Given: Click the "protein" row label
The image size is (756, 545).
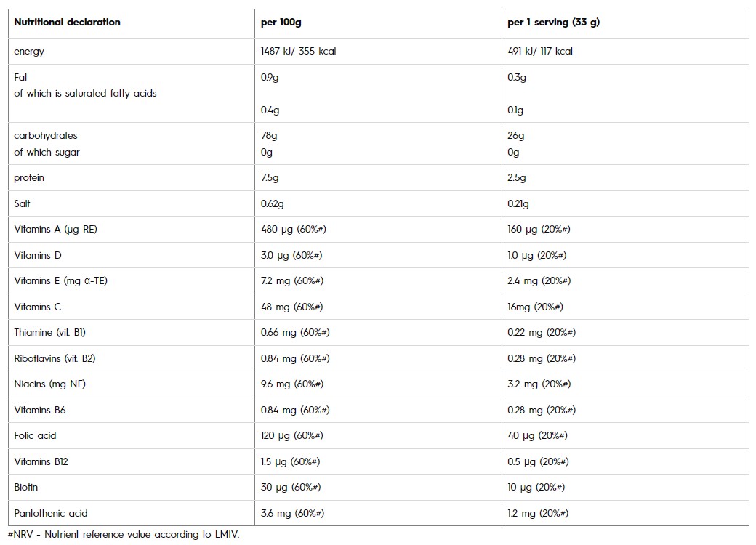Looking at the screenshot, I should tap(31, 177).
